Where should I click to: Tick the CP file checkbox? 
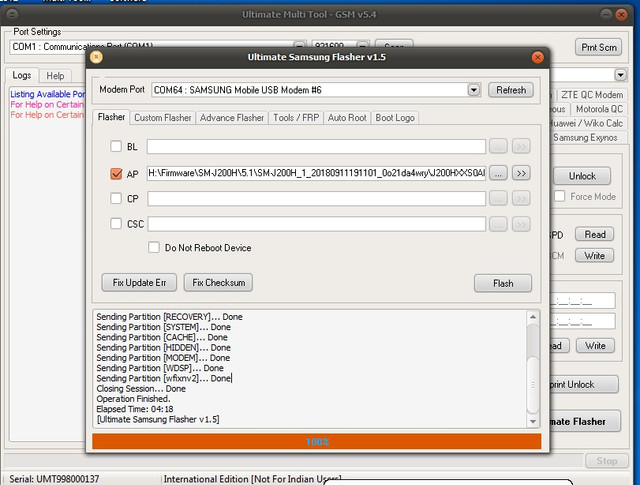[x=116, y=198]
